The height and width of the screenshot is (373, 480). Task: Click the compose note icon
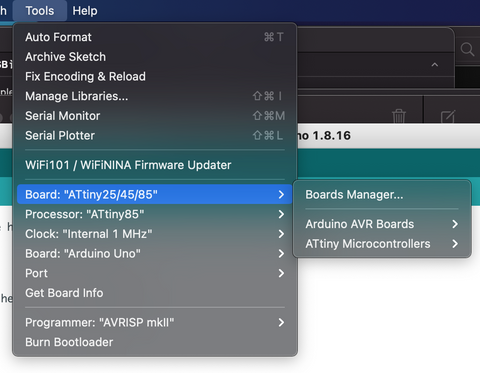pyautogui.click(x=448, y=116)
